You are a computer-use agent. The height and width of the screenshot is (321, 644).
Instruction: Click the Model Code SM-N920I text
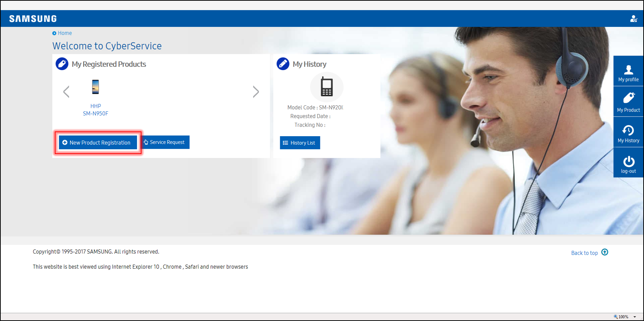click(315, 107)
